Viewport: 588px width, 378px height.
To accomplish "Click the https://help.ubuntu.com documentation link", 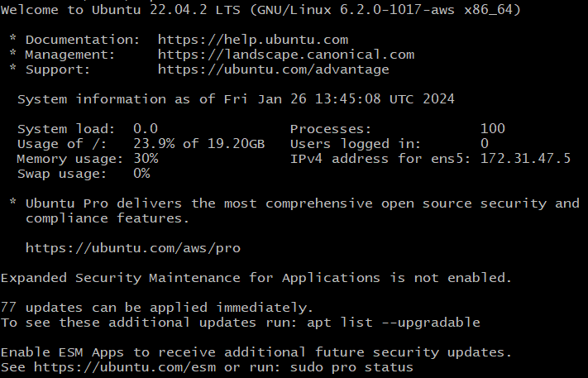I will pos(252,40).
